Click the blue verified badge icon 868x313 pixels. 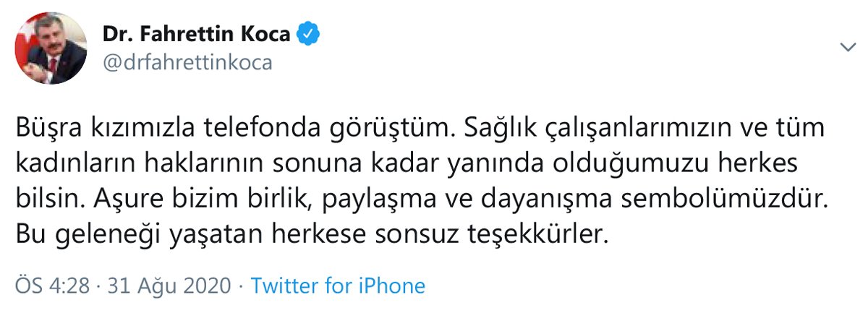click(x=307, y=35)
